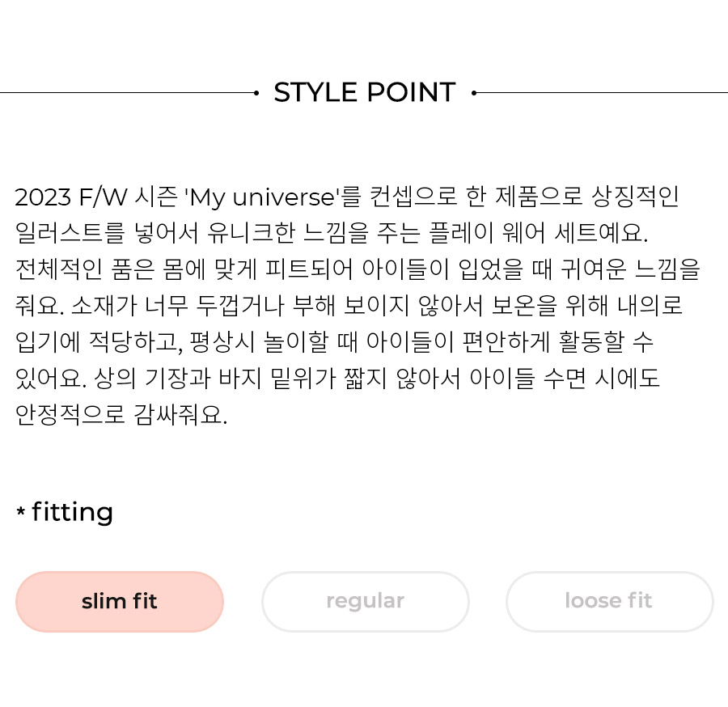The width and height of the screenshot is (728, 707).
Task: Click the last line 안정적으로 감싸줘요
Action: click(x=121, y=414)
